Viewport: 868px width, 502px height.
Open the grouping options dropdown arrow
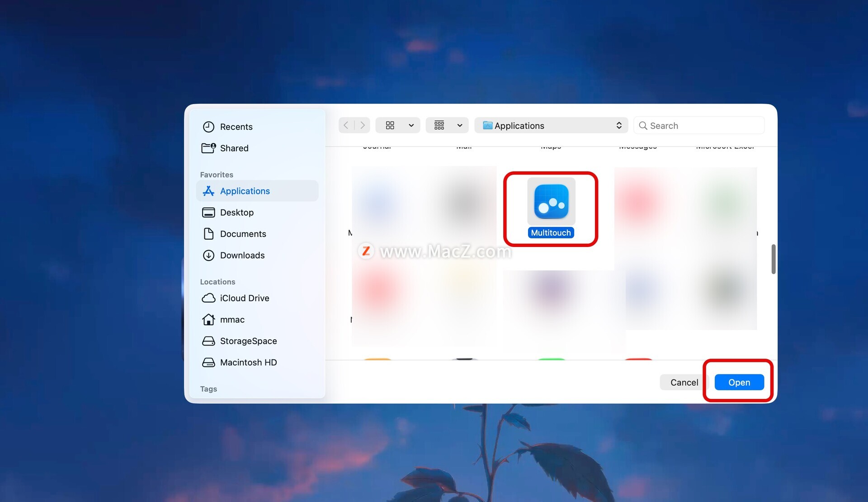[460, 125]
